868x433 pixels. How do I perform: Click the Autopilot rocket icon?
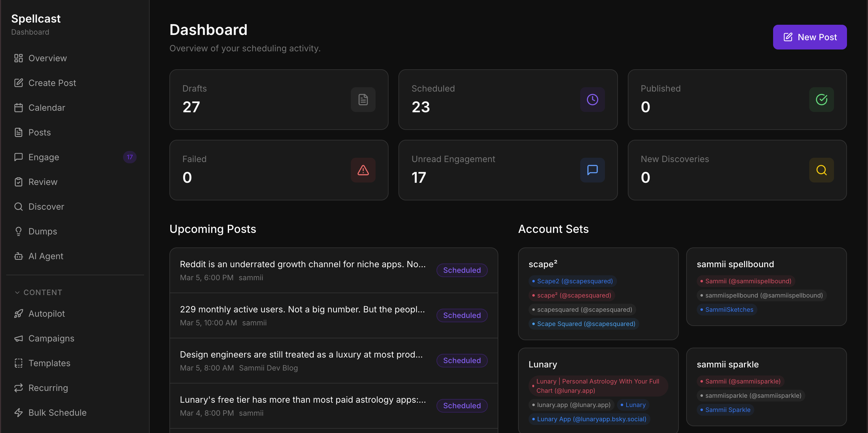19,314
